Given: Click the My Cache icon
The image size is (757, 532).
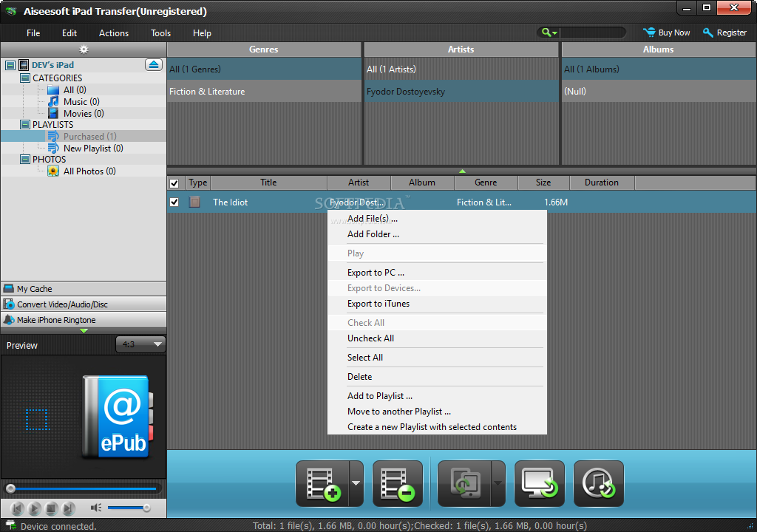Looking at the screenshot, I should pyautogui.click(x=9, y=289).
